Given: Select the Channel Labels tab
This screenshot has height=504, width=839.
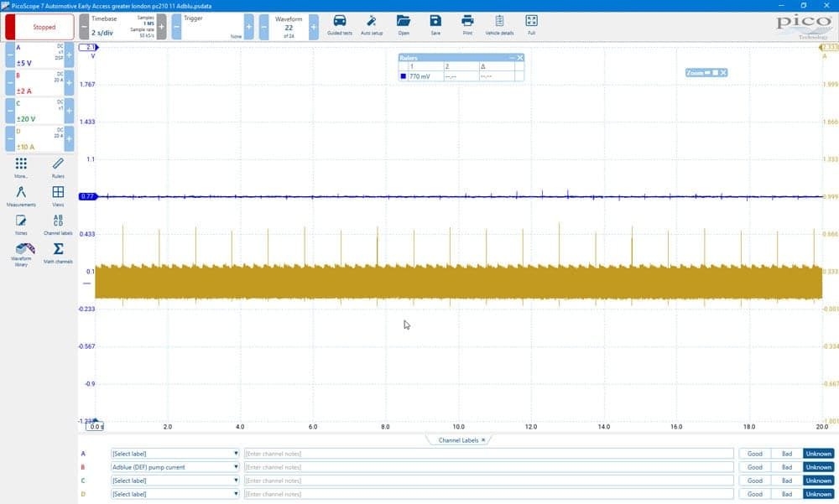Looking at the screenshot, I should point(458,439).
